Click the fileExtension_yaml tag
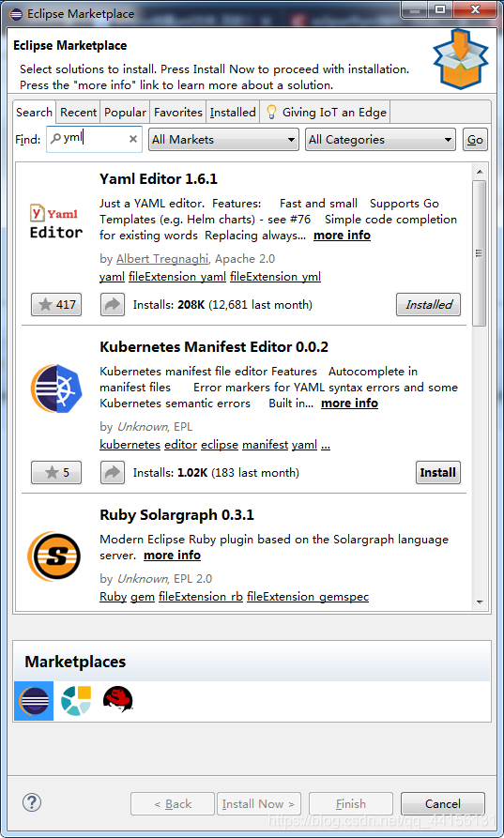Image resolution: width=504 pixels, height=838 pixels. (177, 276)
